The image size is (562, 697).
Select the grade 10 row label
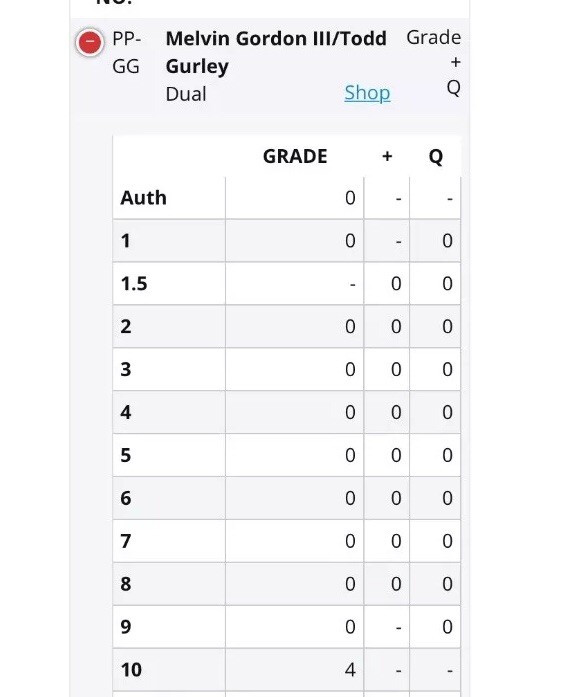click(131, 669)
